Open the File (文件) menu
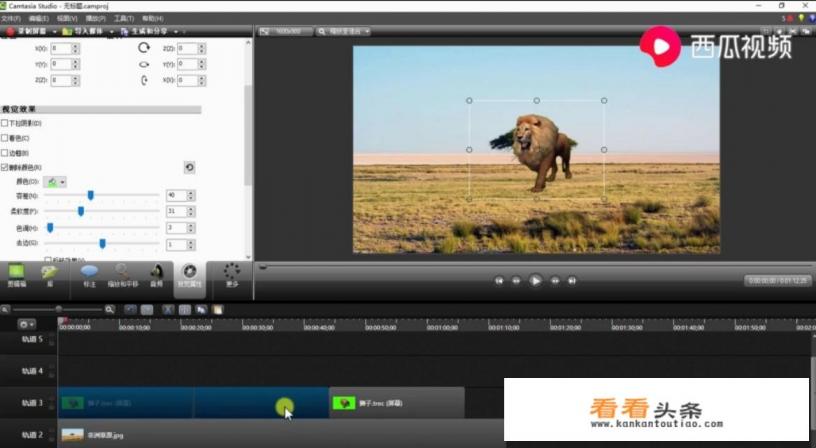 coord(11,18)
